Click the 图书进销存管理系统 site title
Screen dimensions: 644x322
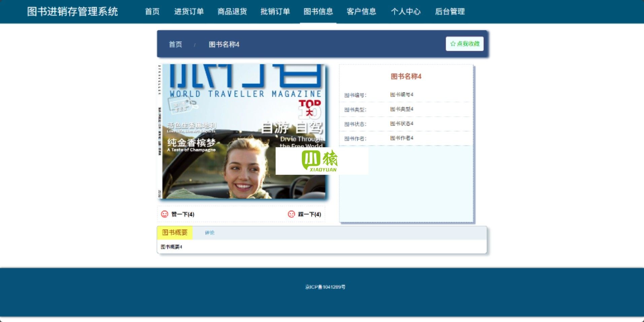tap(72, 11)
